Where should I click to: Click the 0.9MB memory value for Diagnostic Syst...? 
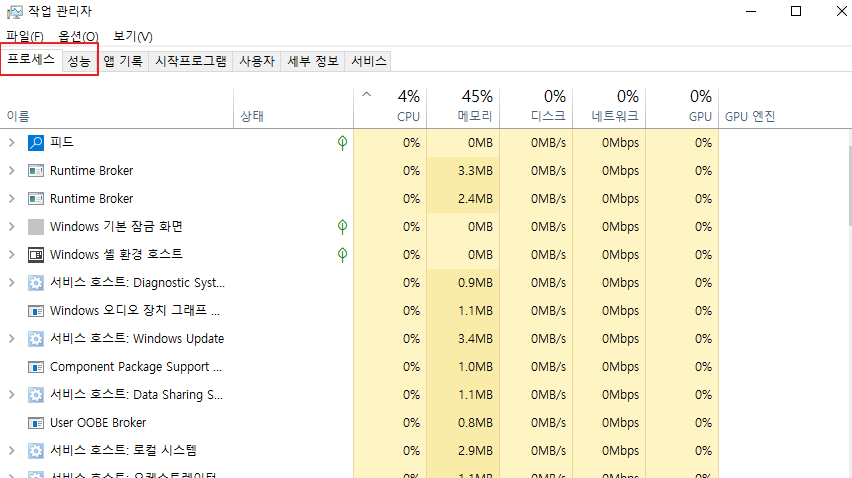(x=475, y=283)
